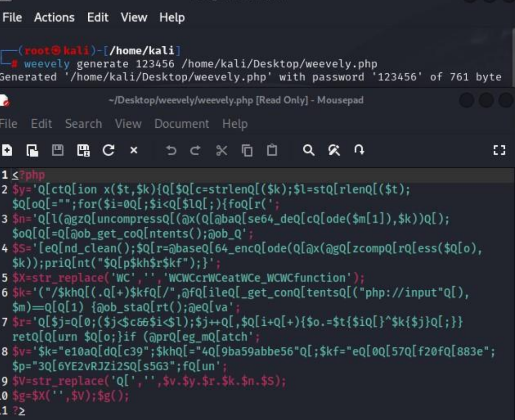515x420 pixels.
Task: Click the Save As toolbar icon
Action: pos(83,151)
